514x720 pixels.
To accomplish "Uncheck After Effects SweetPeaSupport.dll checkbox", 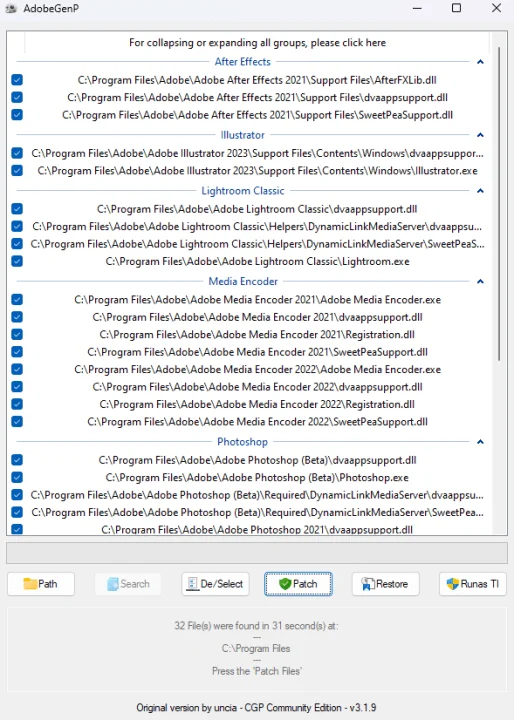I will tap(17, 115).
